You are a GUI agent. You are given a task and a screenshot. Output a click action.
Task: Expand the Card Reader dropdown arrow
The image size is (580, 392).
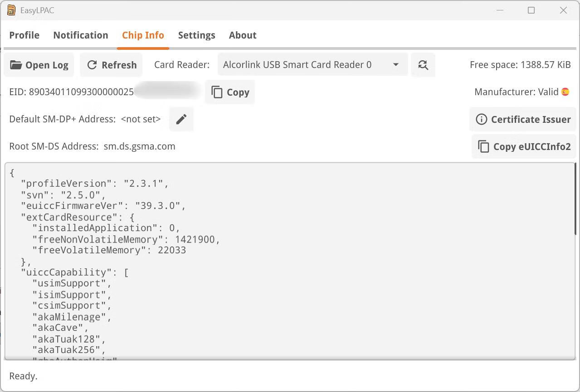click(395, 65)
